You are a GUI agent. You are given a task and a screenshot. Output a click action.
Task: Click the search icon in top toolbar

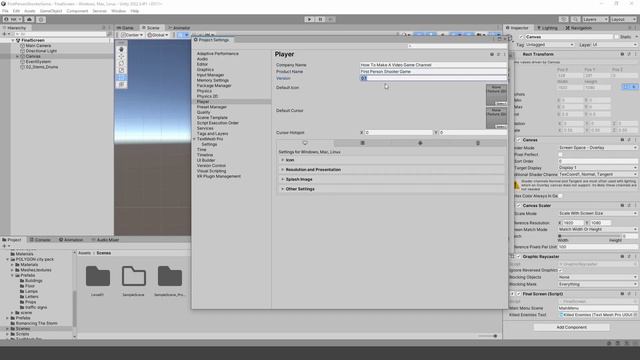coord(575,19)
